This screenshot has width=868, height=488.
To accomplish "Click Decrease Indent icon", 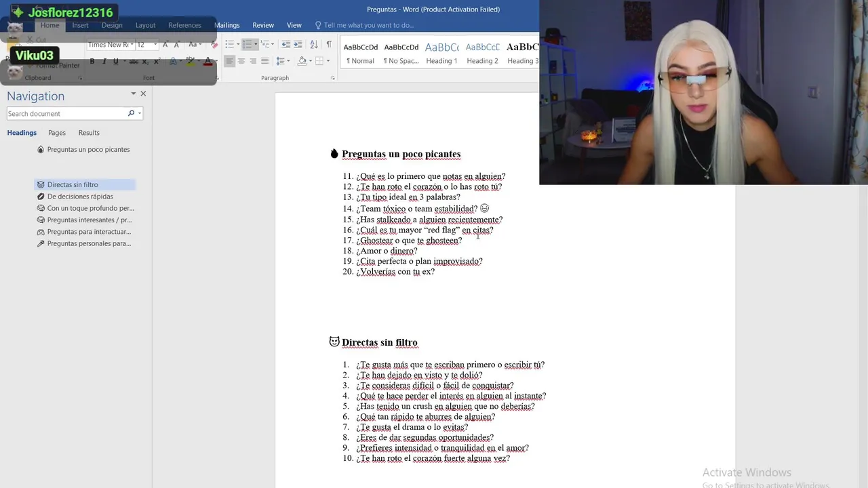I will 285,44.
